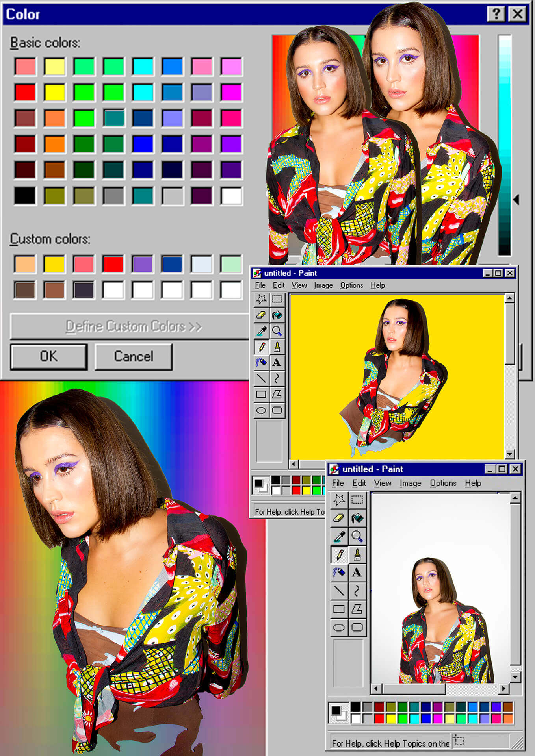The width and height of the screenshot is (535, 756).
Task: Click the cyan luminosity bar in Color dialog
Action: [505, 145]
